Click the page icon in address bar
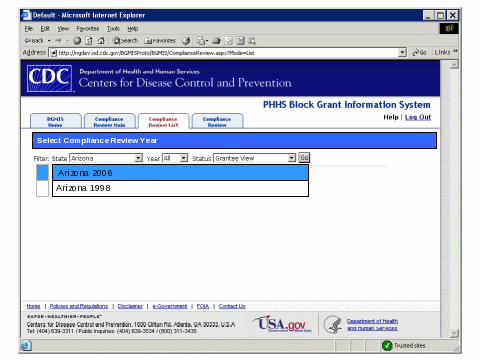This screenshot has height=360, width=480. coord(54,53)
